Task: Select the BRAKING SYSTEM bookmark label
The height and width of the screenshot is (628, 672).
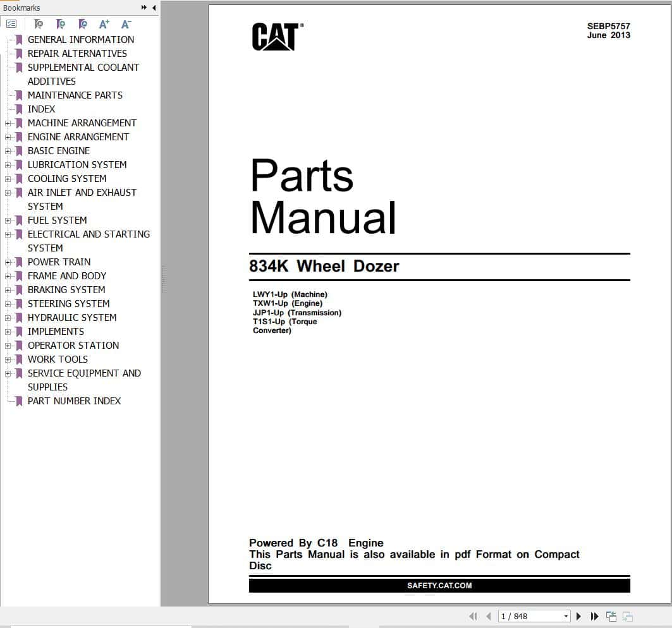Action: pyautogui.click(x=66, y=289)
